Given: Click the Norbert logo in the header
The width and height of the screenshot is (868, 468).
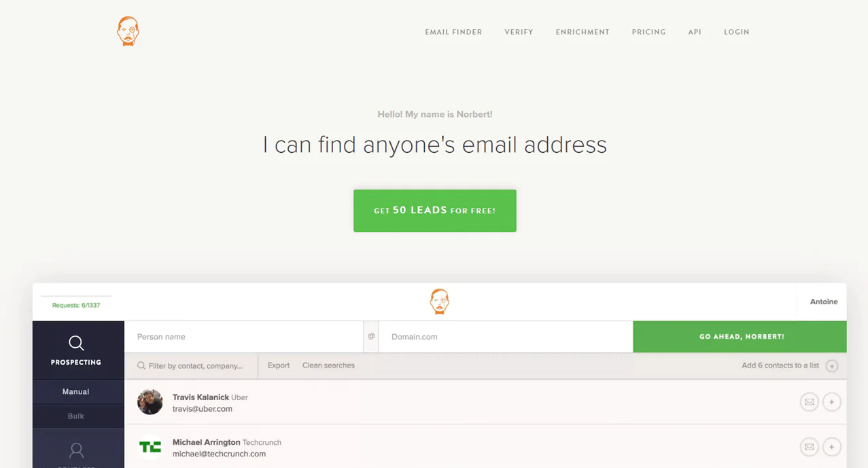Looking at the screenshot, I should pos(128,31).
